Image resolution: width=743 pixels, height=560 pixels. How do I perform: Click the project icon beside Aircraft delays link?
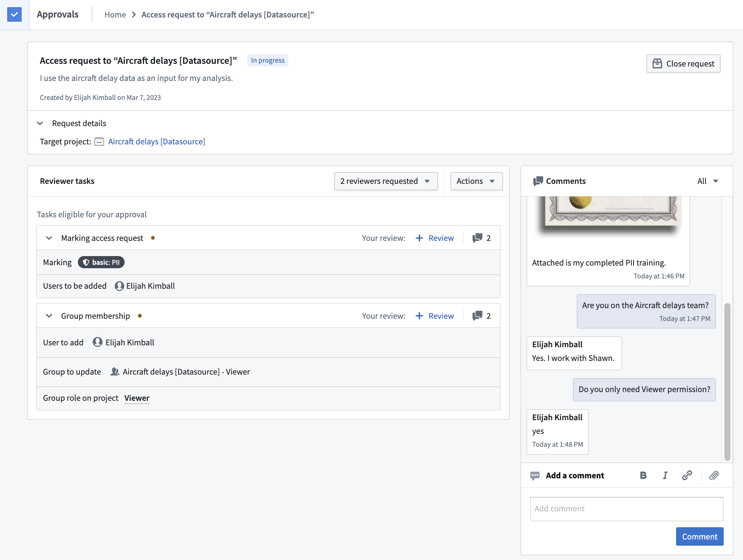[99, 142]
